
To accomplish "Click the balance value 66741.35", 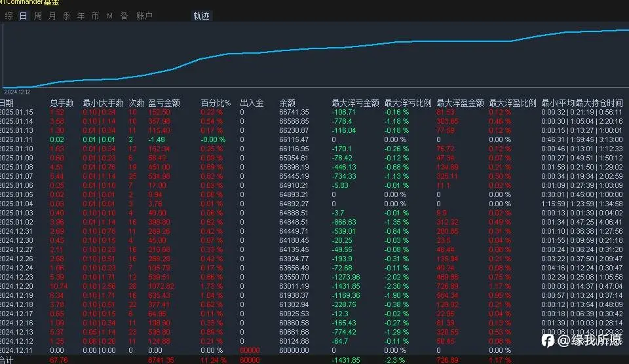I will pos(294,112).
